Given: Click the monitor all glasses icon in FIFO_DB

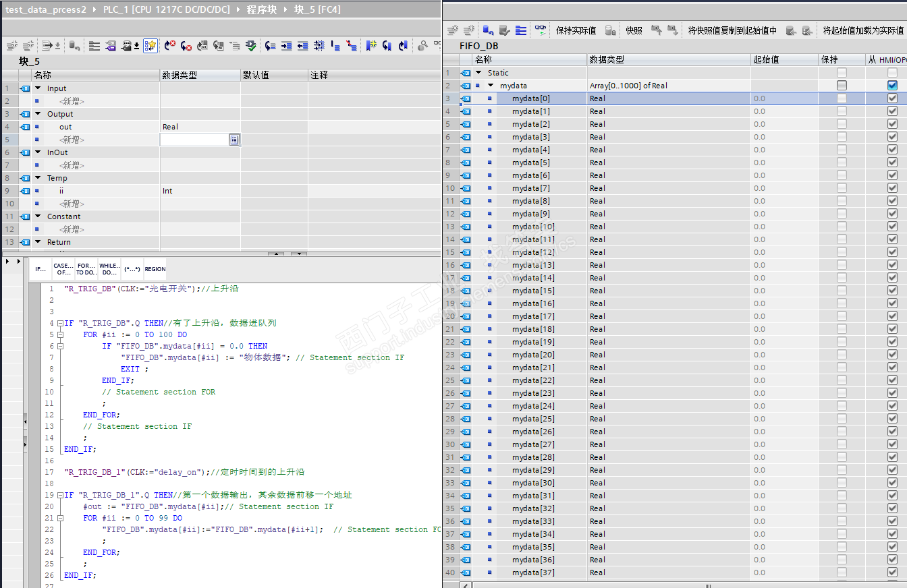Looking at the screenshot, I should (x=540, y=30).
